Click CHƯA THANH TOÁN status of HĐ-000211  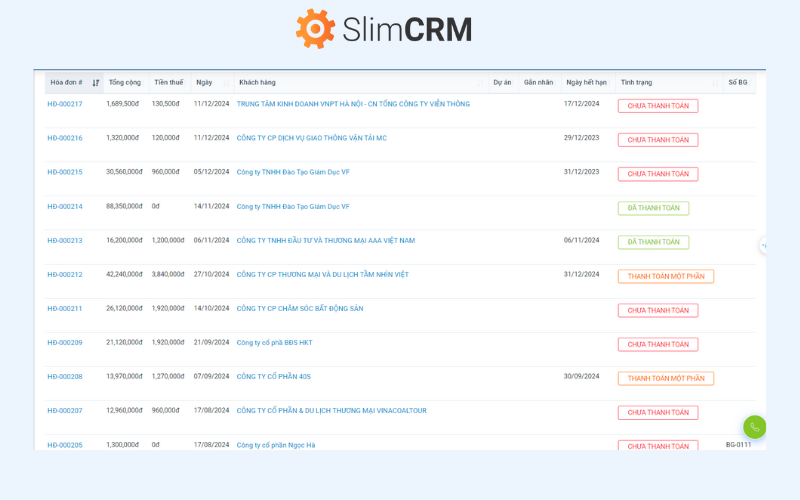658,310
